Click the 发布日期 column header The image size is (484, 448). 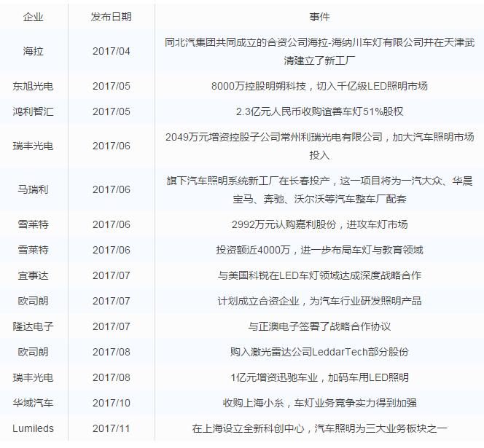pyautogui.click(x=111, y=17)
